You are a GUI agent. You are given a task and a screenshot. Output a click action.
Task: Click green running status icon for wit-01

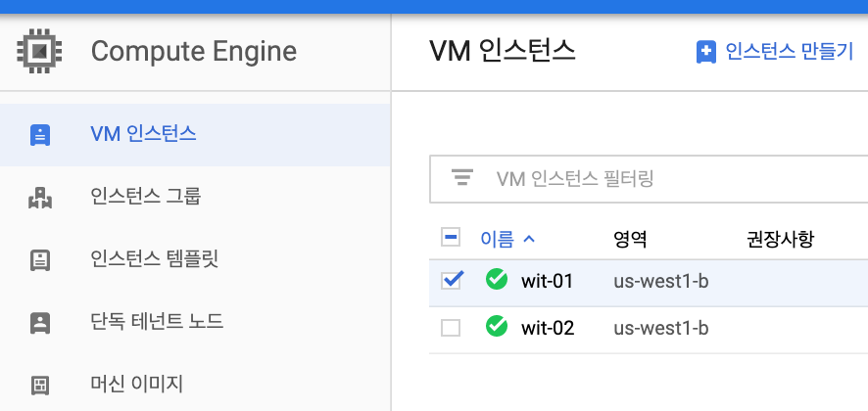[x=497, y=279]
